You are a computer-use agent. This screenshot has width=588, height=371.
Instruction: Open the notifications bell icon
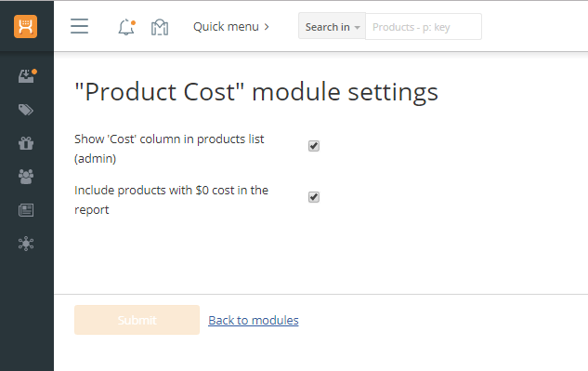click(x=126, y=27)
